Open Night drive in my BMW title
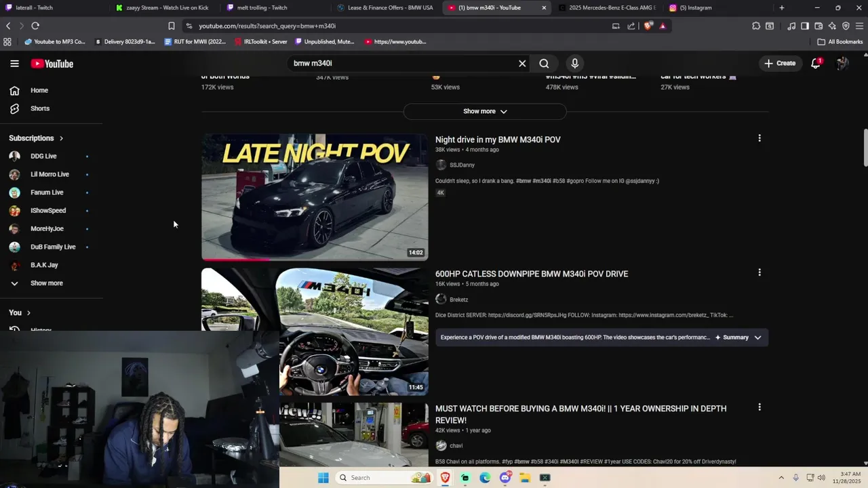 [x=498, y=140]
